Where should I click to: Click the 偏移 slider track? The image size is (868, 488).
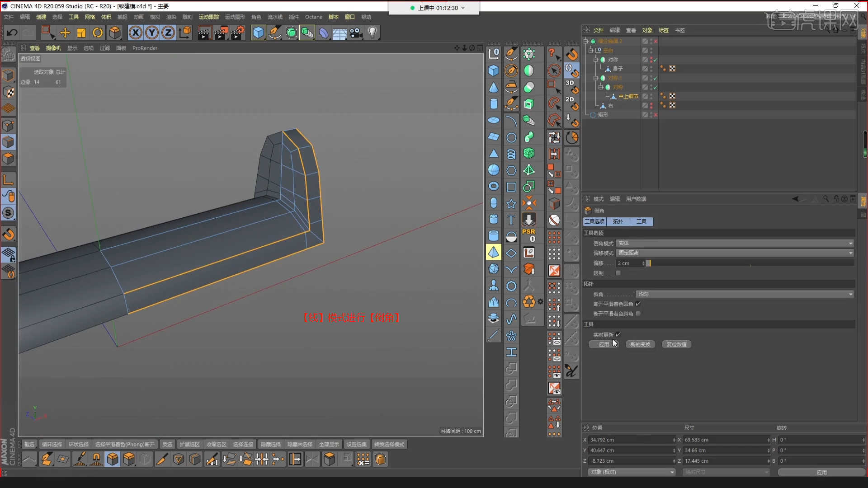pos(750,263)
